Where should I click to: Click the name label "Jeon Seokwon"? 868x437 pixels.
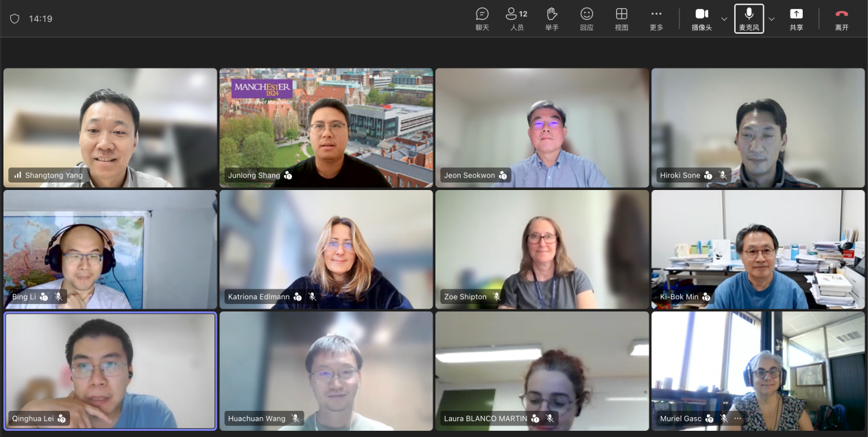click(470, 176)
